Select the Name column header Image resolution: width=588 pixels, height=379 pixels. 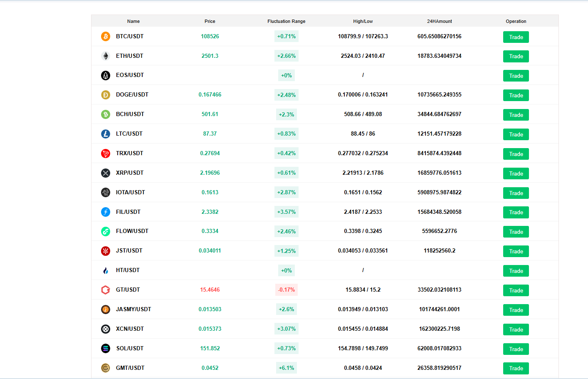click(133, 21)
